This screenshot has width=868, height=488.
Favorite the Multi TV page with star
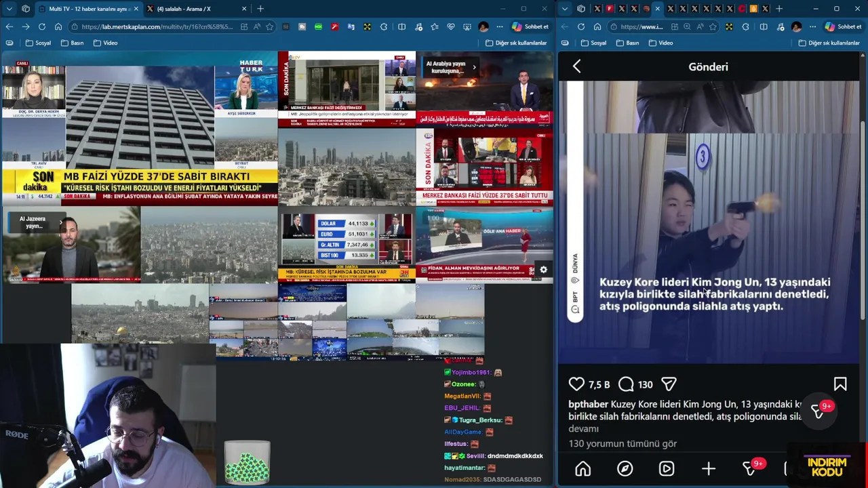pos(270,26)
